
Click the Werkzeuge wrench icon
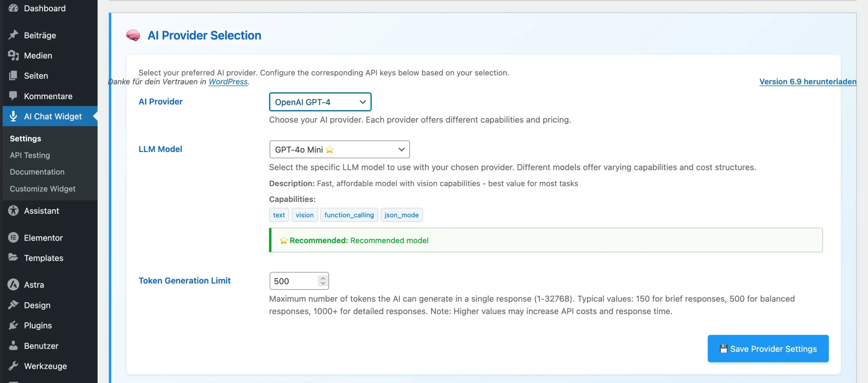coord(13,366)
